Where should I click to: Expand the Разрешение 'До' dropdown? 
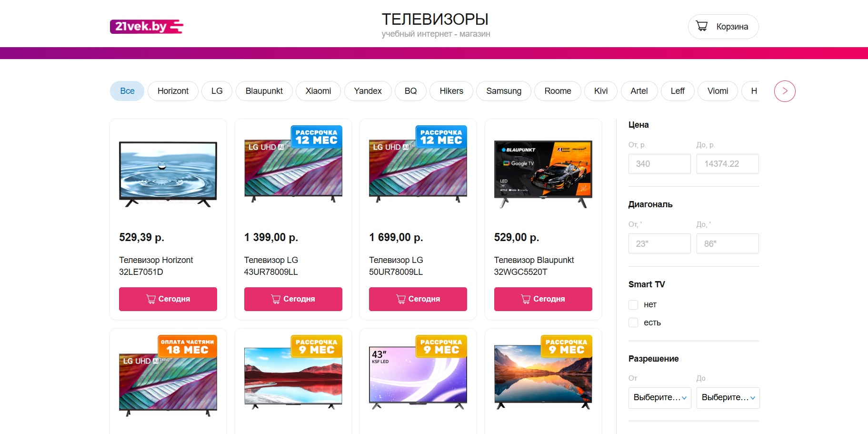728,398
